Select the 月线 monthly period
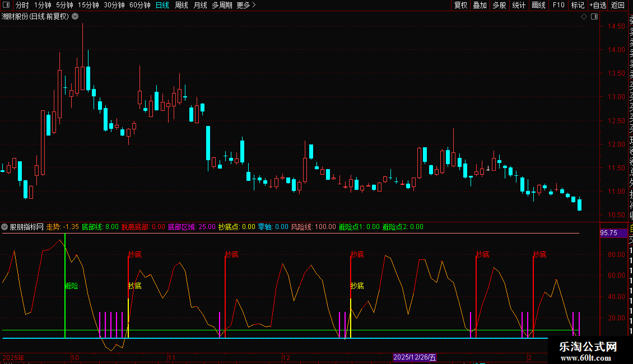The height and width of the screenshot is (364, 633). click(200, 5)
